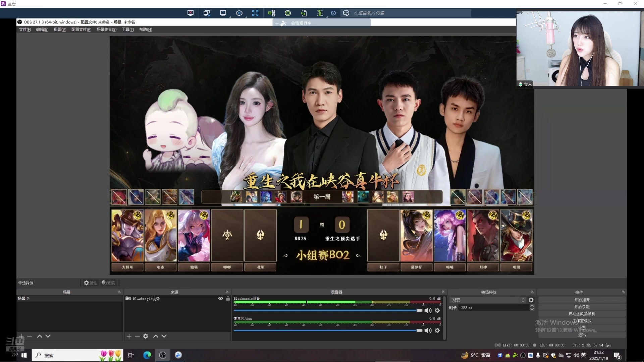Open the 工具(T) menu

coord(128,29)
